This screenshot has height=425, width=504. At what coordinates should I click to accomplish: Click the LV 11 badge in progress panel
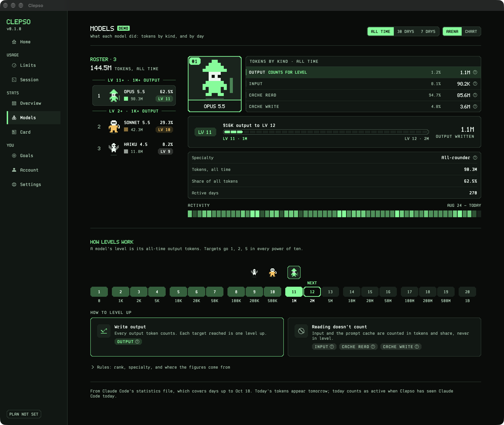[x=205, y=132]
